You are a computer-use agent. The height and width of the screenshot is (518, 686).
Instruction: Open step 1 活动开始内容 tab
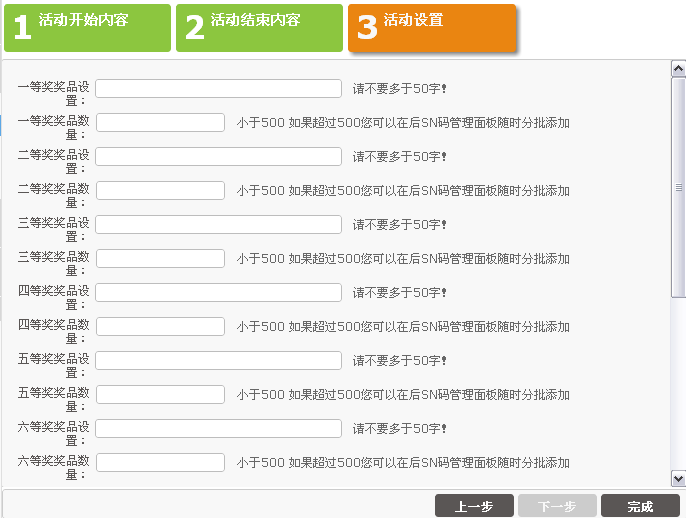(87, 27)
